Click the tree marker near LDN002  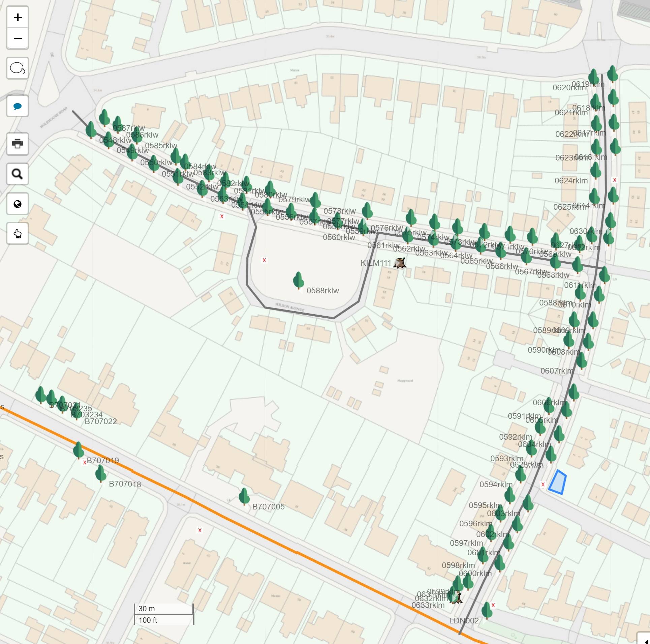[486, 610]
